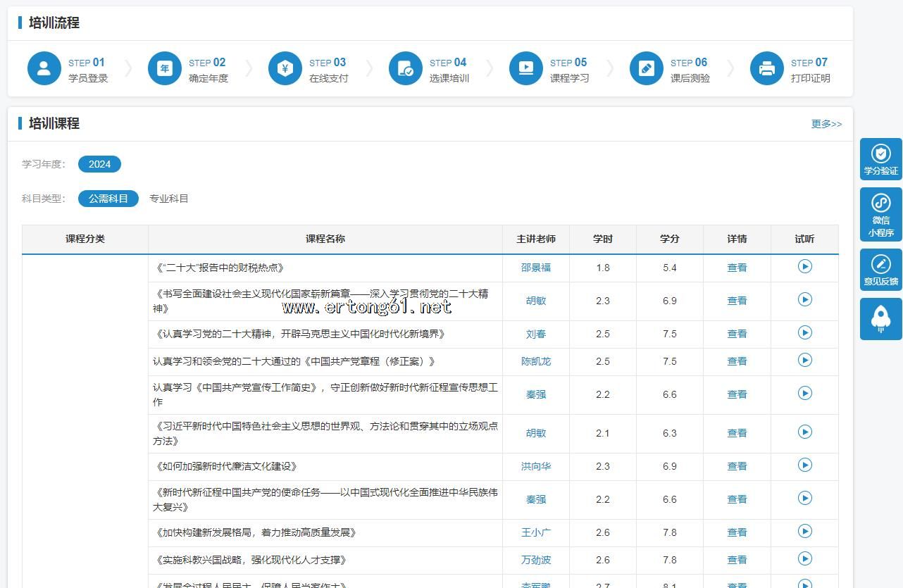Play the preview for 《"二十大"报告中的财税热点》
Screen dimensions: 903x588
pos(804,266)
